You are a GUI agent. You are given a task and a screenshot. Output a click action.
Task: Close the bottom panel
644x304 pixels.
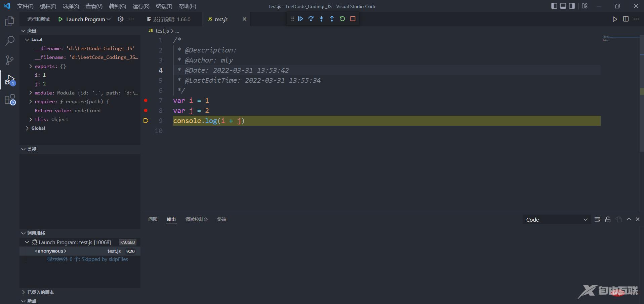pos(637,219)
